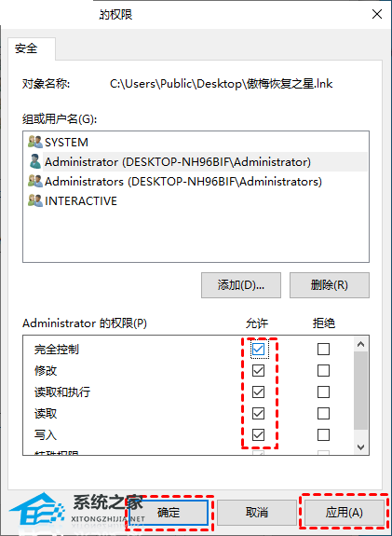Click the permissions list scroll down arrow
This screenshot has width=392, height=536.
361,447
